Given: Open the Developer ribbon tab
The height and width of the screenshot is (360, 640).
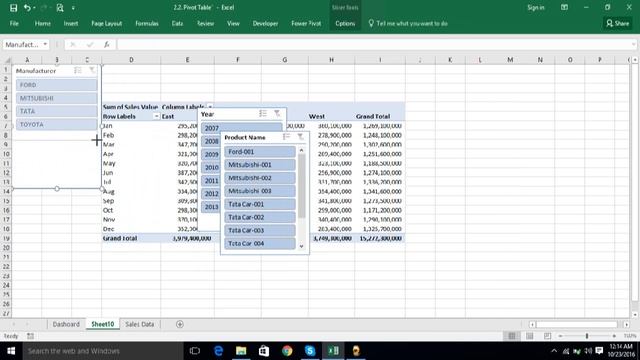Looking at the screenshot, I should pyautogui.click(x=265, y=24).
